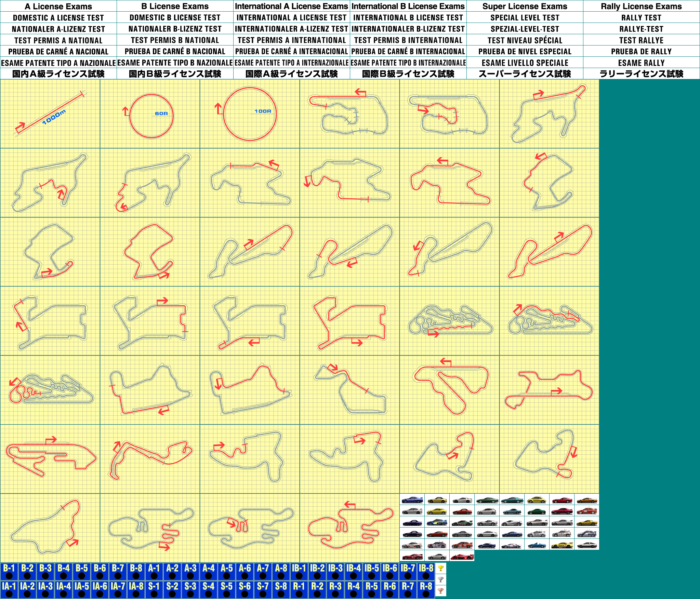This screenshot has width=700, height=599.
Task: Click the silver trophy icon
Action: coord(440,580)
